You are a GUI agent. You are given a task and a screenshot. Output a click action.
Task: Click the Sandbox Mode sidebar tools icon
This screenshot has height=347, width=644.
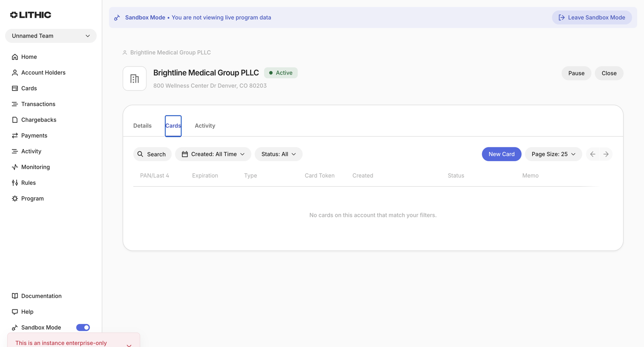click(x=15, y=327)
